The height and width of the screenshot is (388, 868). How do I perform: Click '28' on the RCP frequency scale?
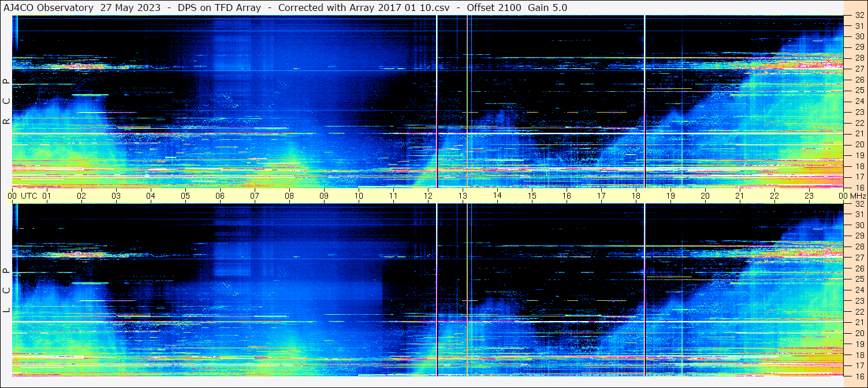pos(859,58)
